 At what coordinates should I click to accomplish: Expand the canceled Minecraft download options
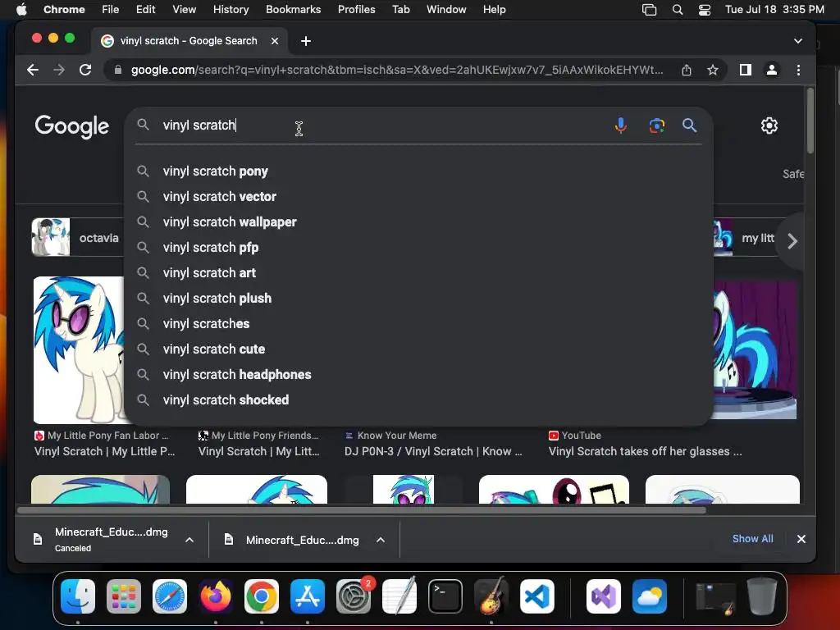[x=189, y=540]
